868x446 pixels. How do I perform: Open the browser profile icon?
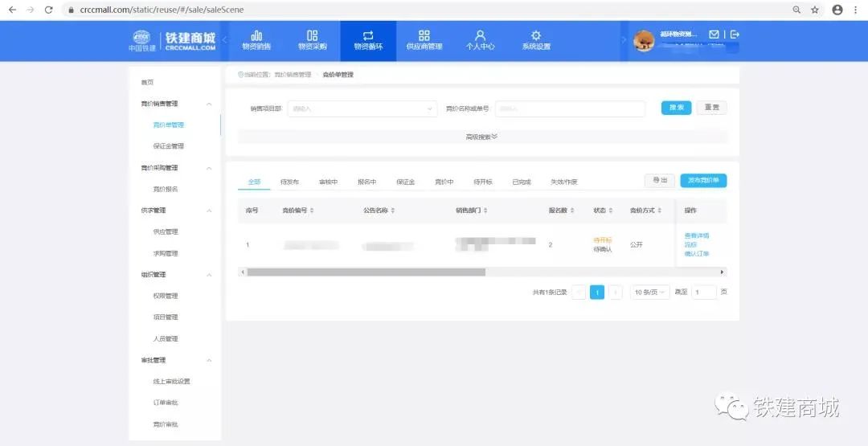[837, 10]
